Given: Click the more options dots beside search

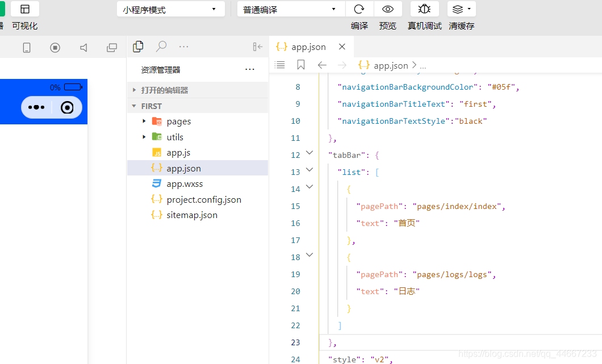Looking at the screenshot, I should [x=184, y=47].
